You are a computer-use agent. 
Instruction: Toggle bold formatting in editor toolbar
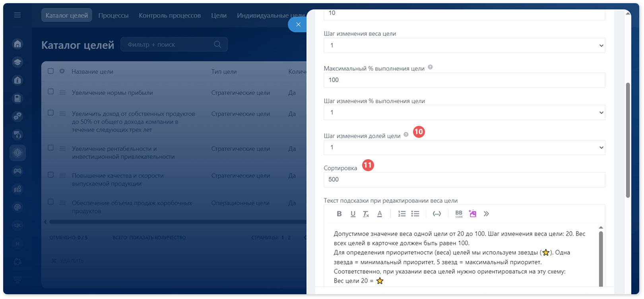pos(339,214)
